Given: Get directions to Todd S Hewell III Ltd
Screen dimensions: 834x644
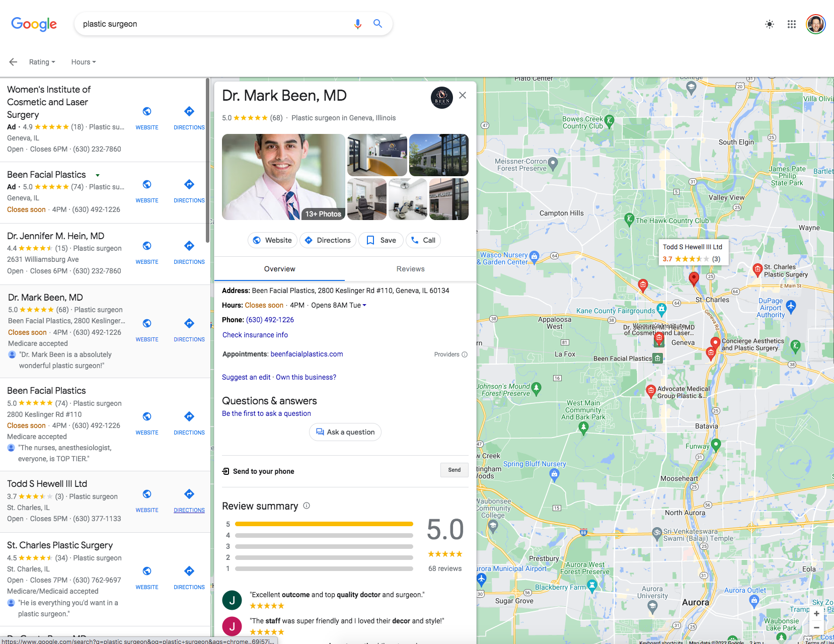Looking at the screenshot, I should [x=189, y=500].
